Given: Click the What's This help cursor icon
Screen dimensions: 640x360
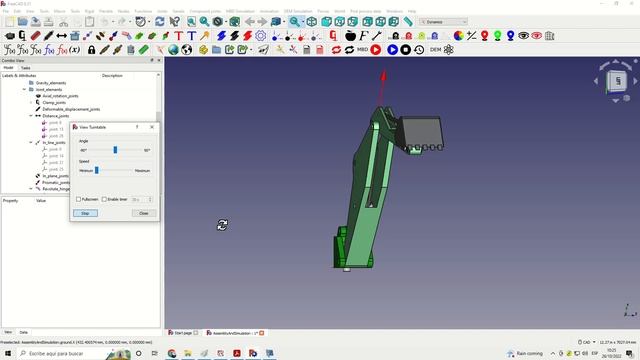Looking at the screenshot, I should (174, 22).
